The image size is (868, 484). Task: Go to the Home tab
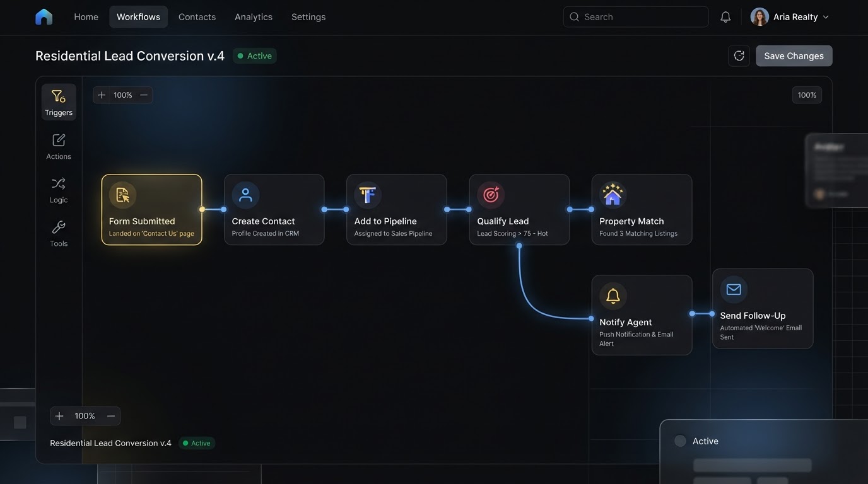(86, 17)
